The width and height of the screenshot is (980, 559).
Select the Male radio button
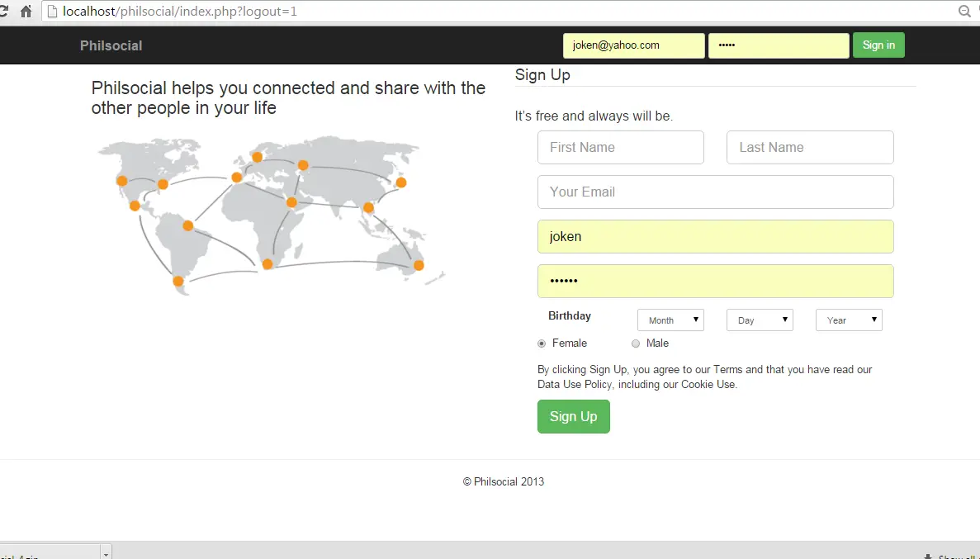coord(636,343)
